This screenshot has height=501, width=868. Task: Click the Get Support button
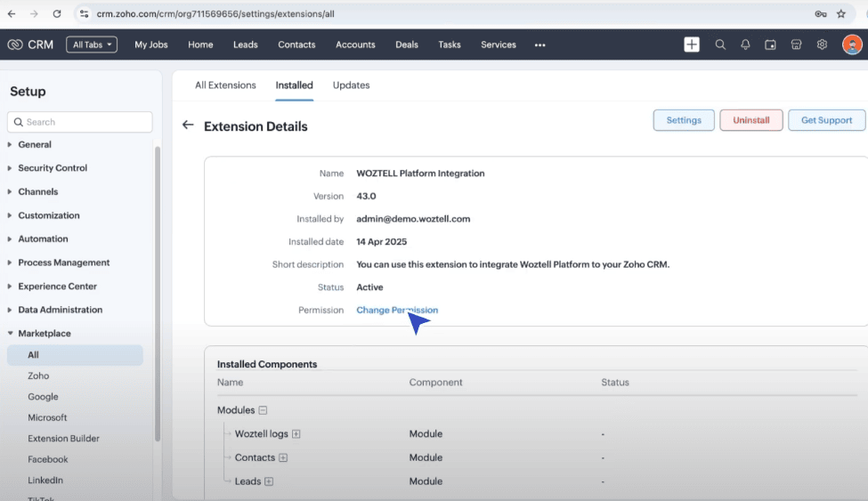tap(826, 120)
